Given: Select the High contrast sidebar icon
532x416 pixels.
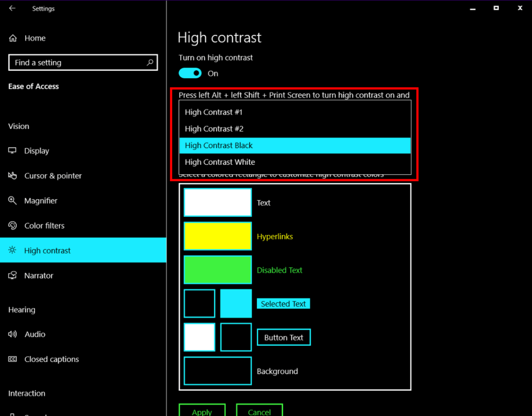Looking at the screenshot, I should 12,250.
